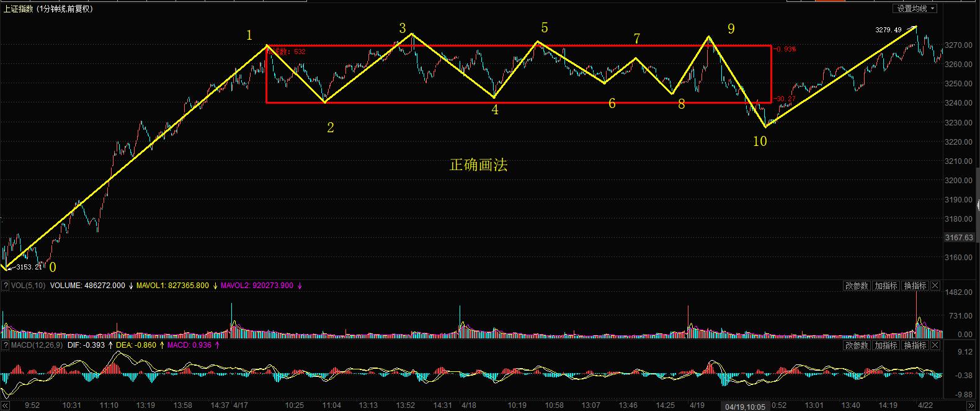980x411 pixels.
Task: Select the MACD(12,26,9) indicator label
Action: tap(37, 345)
